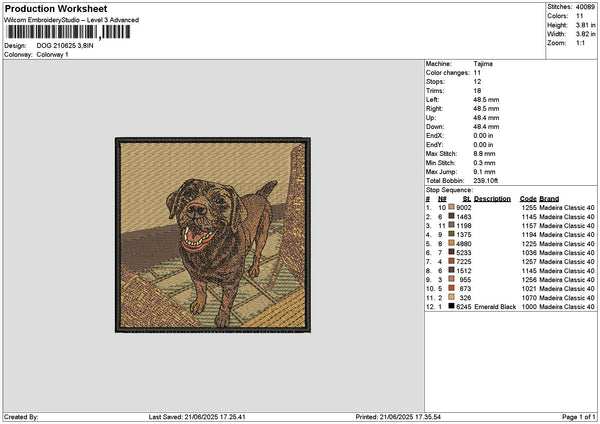This screenshot has height=424, width=600.
Task: Click the machine name 'Tajima'
Action: click(x=483, y=64)
